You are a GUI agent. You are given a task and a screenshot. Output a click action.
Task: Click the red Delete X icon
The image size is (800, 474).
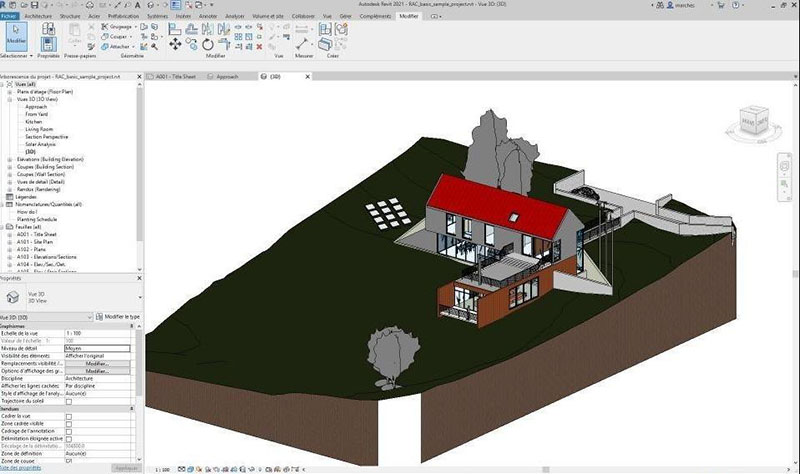pos(259,46)
